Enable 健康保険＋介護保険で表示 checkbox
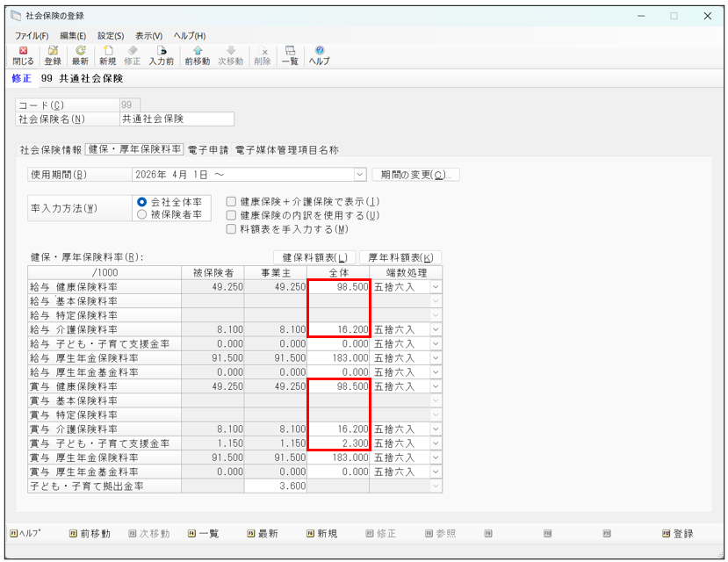This screenshot has height=562, width=728. [x=232, y=201]
